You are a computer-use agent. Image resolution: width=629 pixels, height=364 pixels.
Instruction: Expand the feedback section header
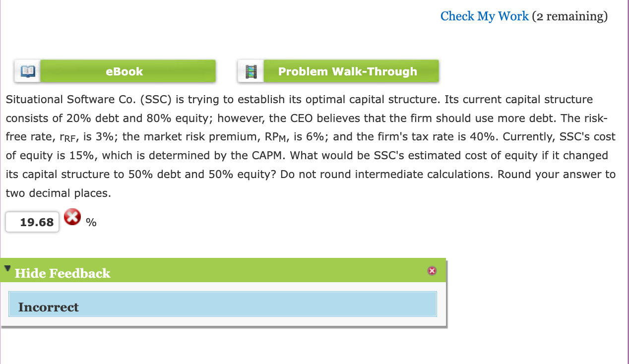coord(62,273)
